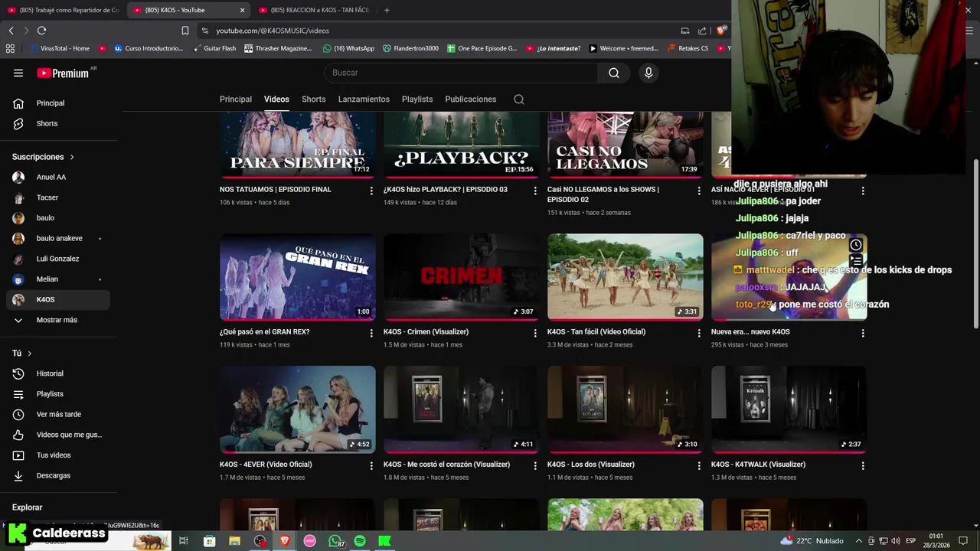The image size is (980, 551).
Task: Play the K4OS Crimen thumbnail
Action: point(462,277)
